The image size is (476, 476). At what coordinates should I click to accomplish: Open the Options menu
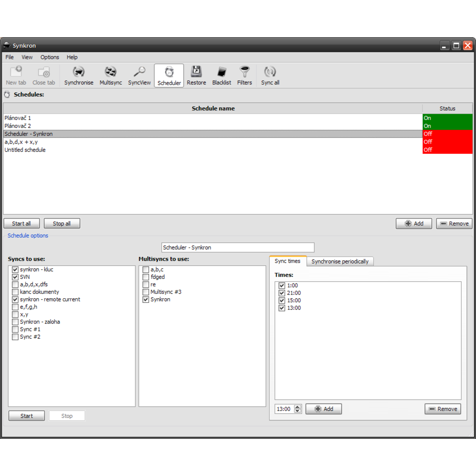pos(49,57)
